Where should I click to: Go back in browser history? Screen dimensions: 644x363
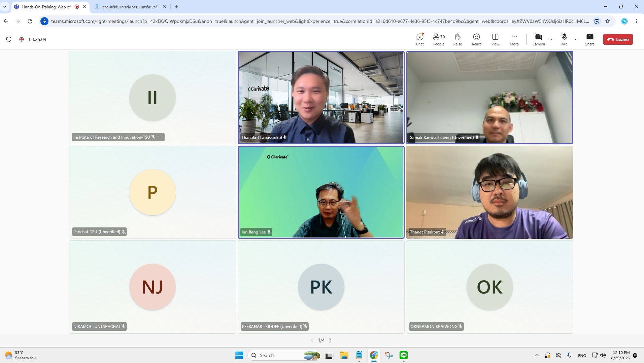click(6, 21)
